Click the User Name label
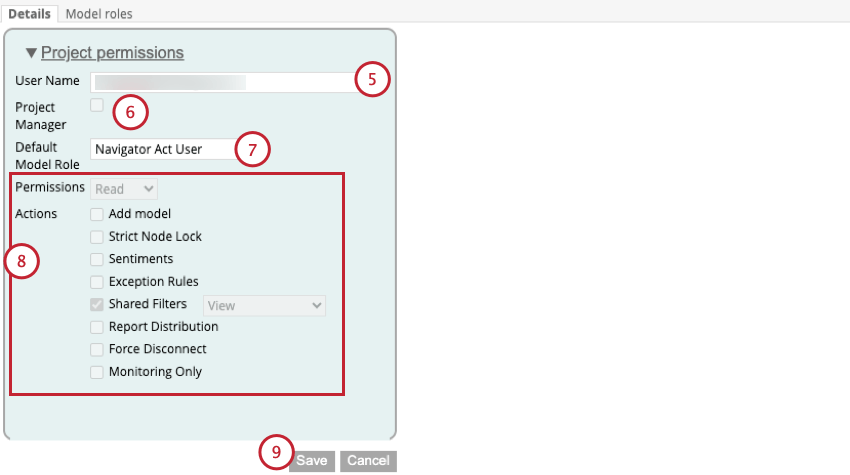 pyautogui.click(x=47, y=81)
